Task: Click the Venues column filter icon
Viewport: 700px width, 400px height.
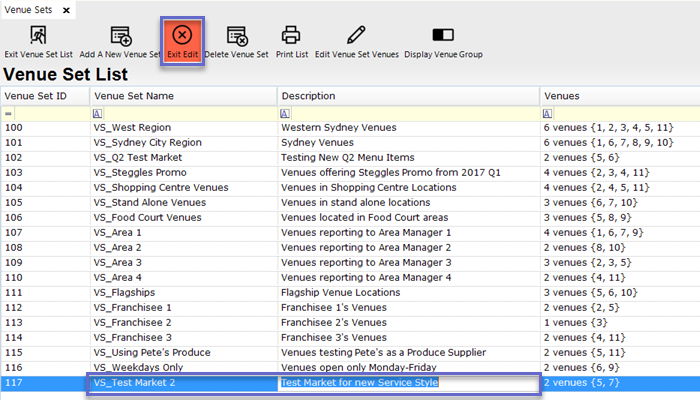Action: click(x=548, y=114)
